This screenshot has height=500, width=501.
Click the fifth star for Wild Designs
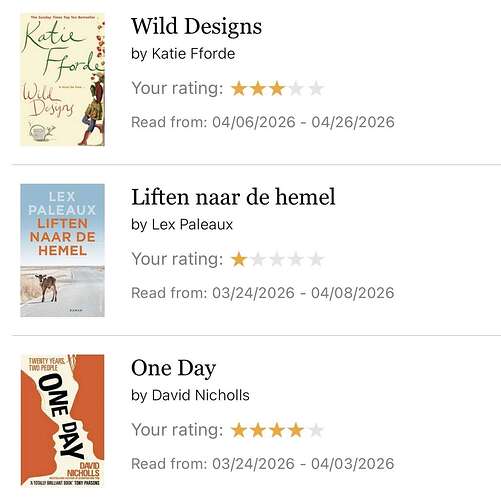pos(315,89)
